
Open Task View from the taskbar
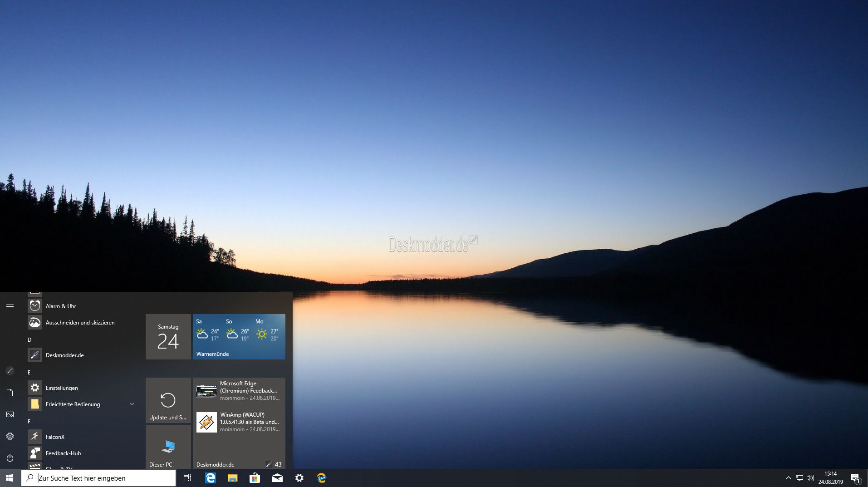[x=187, y=478]
